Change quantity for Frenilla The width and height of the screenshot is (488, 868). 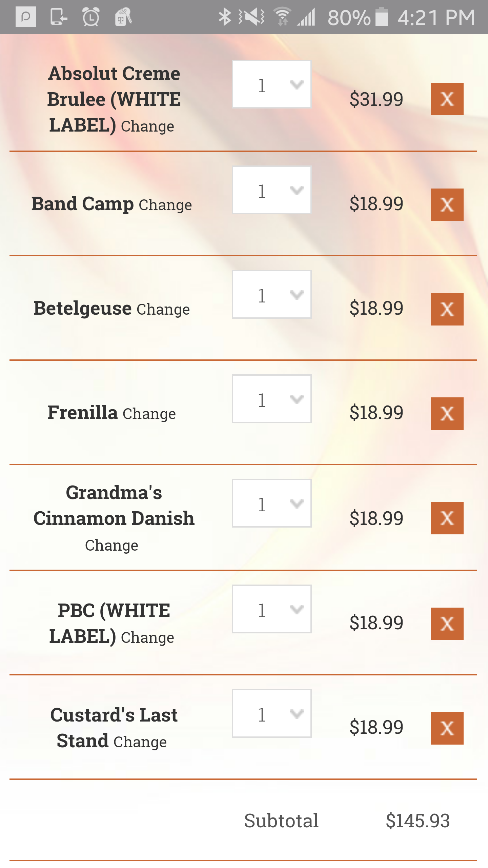271,399
